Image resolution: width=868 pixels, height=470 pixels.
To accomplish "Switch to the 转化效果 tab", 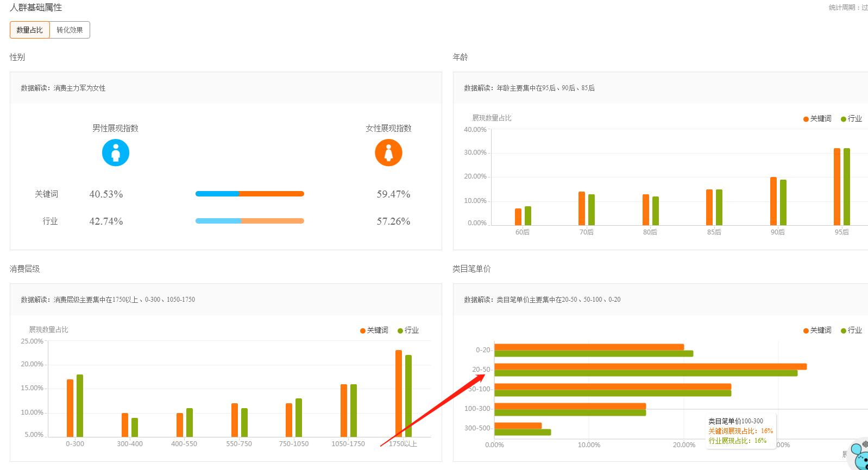I will 70,30.
